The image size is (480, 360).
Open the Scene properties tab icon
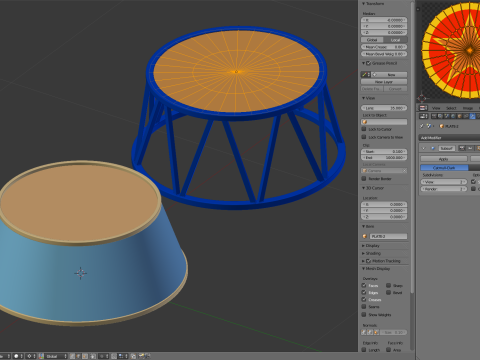(x=447, y=116)
